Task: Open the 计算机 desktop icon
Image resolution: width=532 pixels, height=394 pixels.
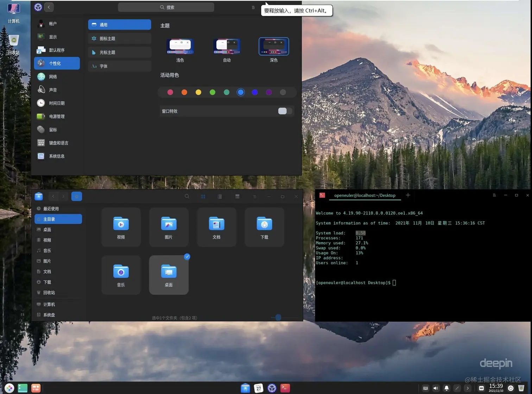Action: click(x=14, y=13)
